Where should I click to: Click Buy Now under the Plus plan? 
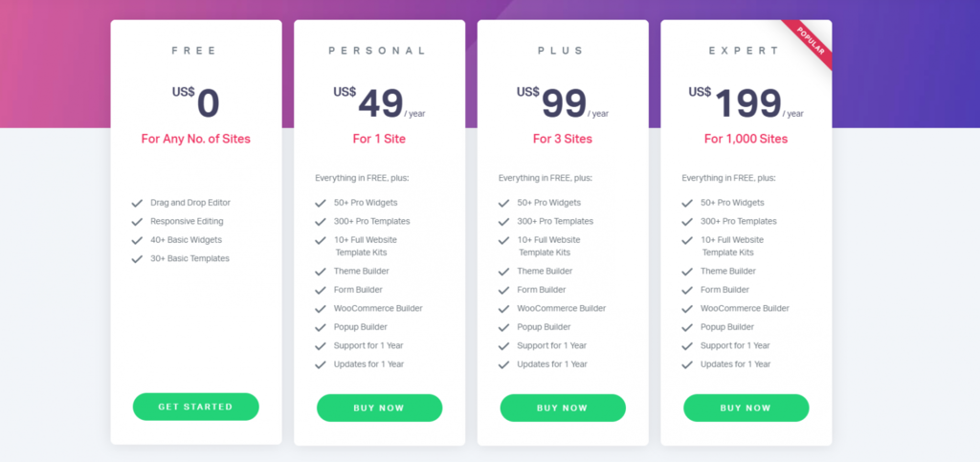pos(563,407)
